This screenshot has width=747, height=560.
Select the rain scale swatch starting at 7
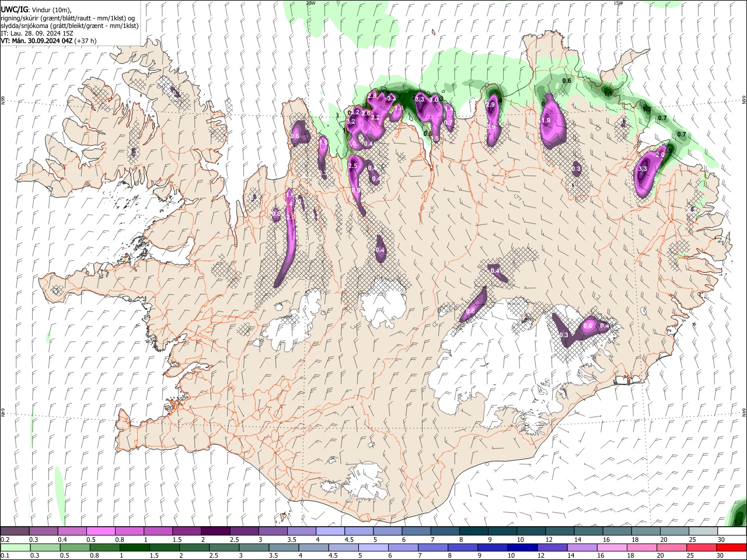[433, 547]
